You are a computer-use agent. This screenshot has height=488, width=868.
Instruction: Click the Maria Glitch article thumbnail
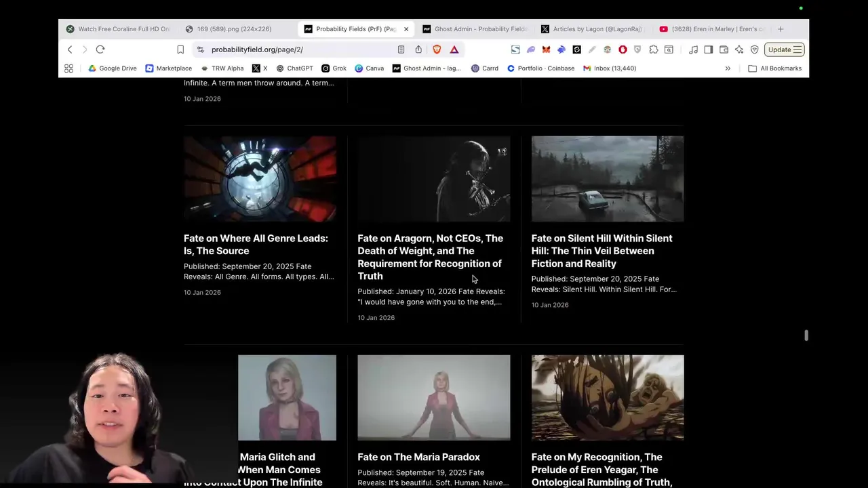point(287,398)
